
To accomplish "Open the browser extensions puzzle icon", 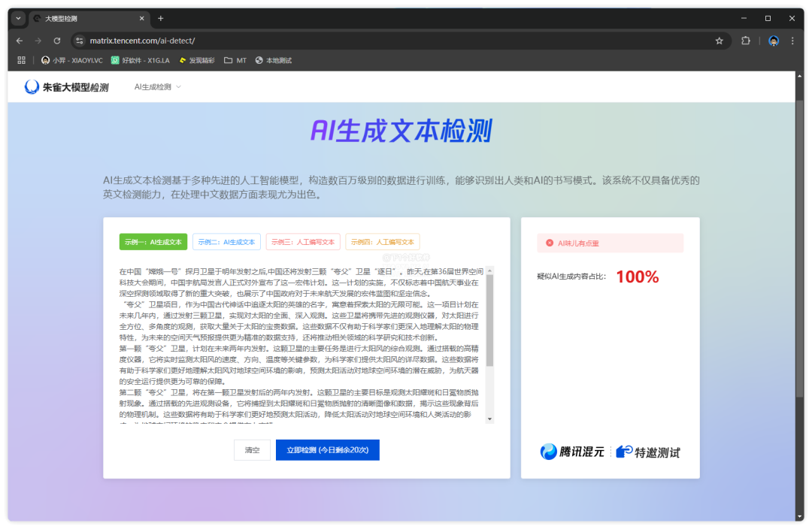I will tap(745, 41).
